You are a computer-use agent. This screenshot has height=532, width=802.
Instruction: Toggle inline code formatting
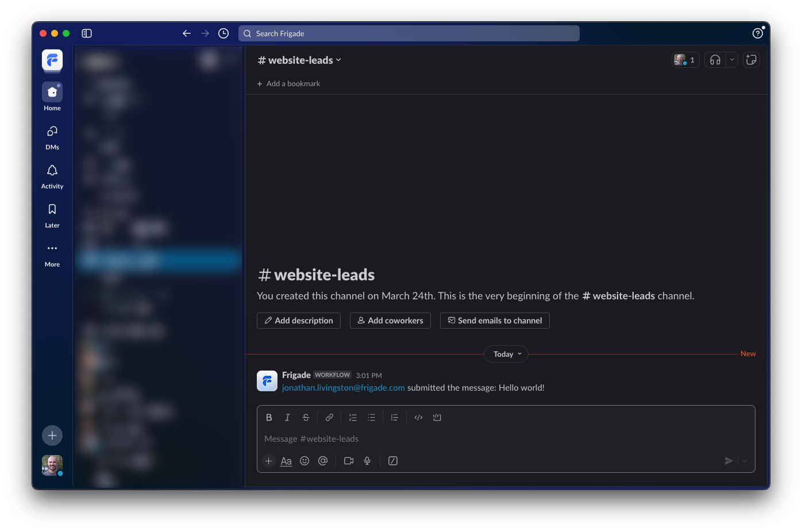pyautogui.click(x=418, y=418)
